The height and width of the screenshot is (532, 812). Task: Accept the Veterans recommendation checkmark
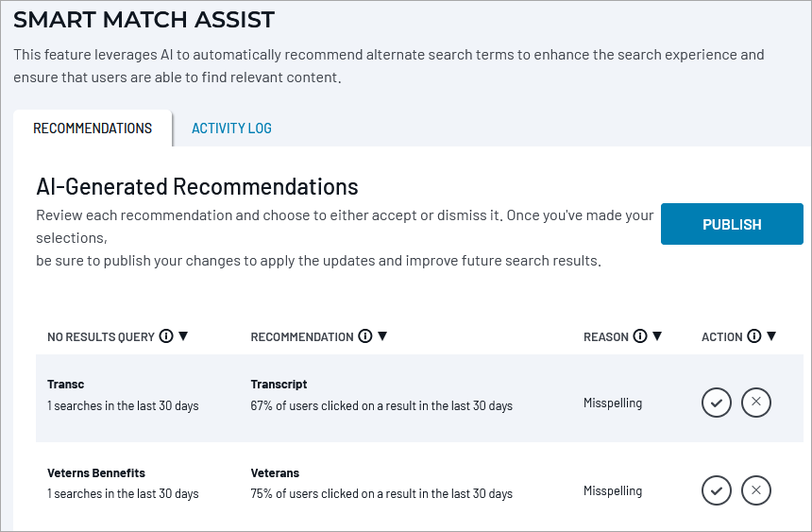(x=717, y=490)
